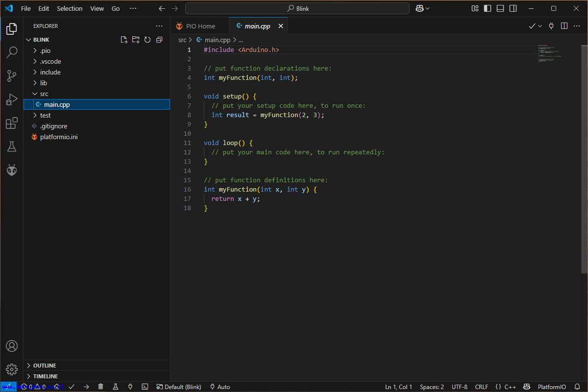Click the PlatformIO Test flask in the status bar

click(x=116, y=387)
